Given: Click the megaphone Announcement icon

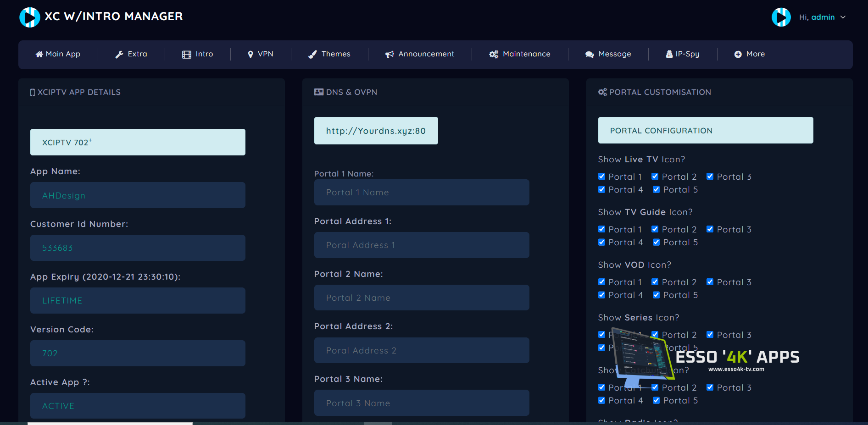Looking at the screenshot, I should (389, 55).
